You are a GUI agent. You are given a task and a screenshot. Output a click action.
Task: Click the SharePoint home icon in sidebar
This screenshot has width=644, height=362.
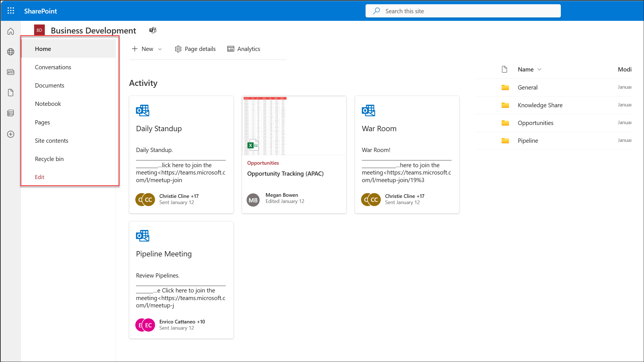tap(11, 31)
